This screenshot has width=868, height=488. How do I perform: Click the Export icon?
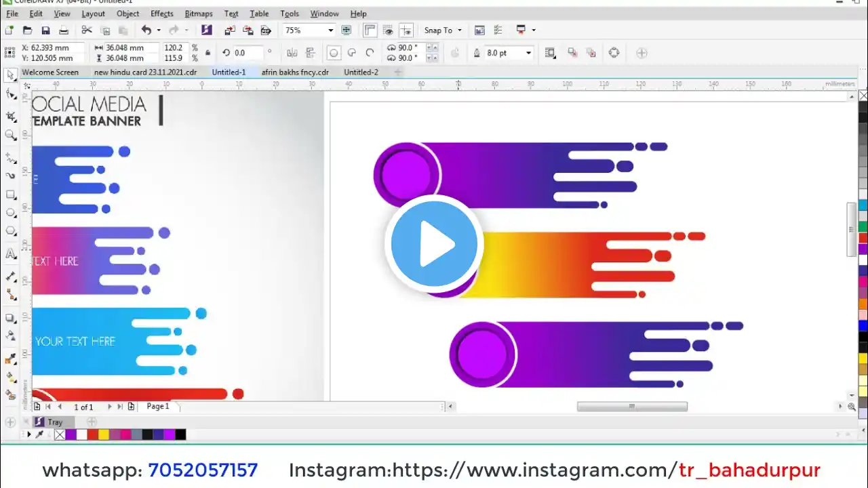[248, 30]
